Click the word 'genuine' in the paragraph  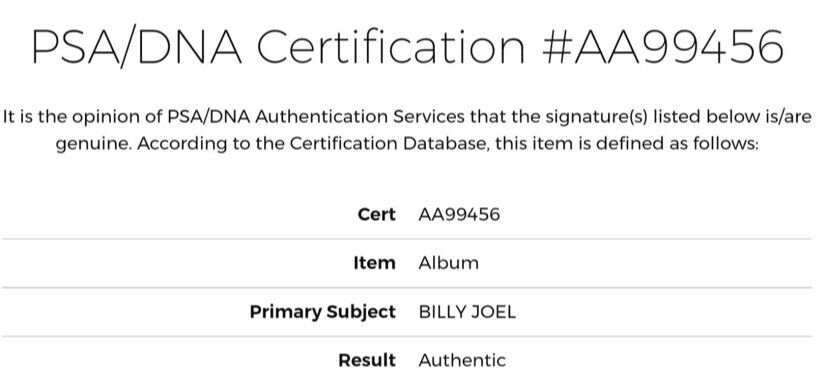pos(92,145)
